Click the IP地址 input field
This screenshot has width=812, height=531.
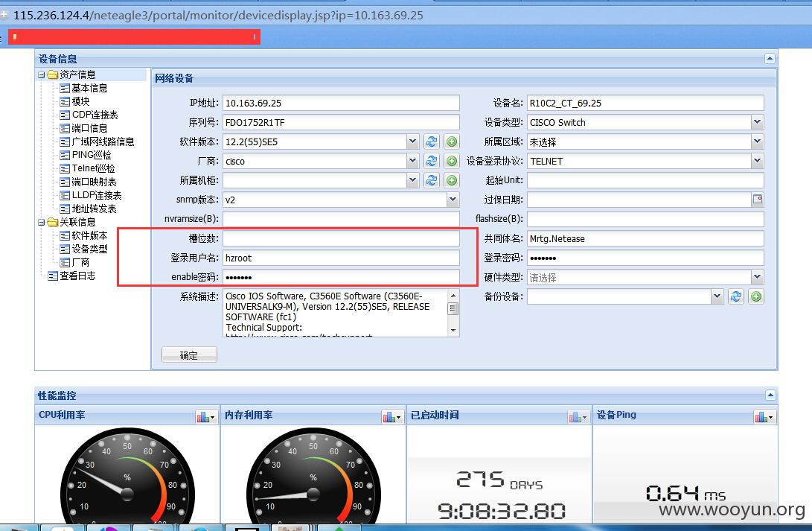click(x=341, y=103)
